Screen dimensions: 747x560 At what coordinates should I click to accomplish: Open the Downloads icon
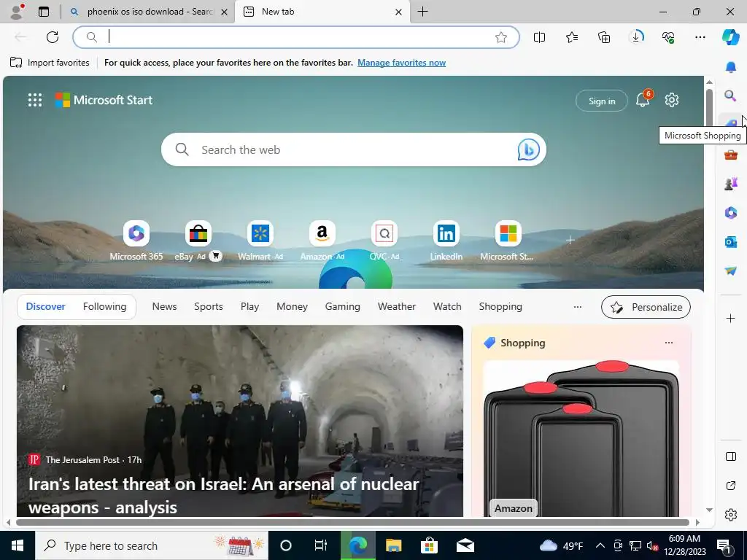[x=636, y=37]
